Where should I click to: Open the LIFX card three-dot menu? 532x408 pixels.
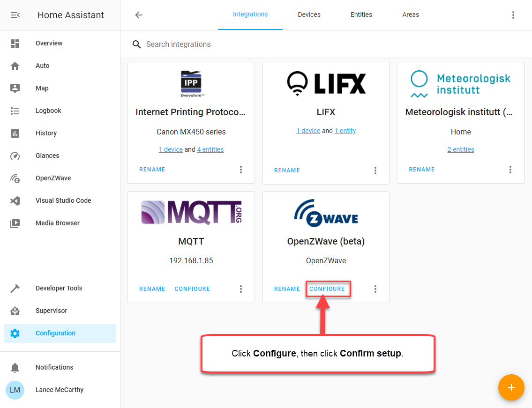[375, 171]
